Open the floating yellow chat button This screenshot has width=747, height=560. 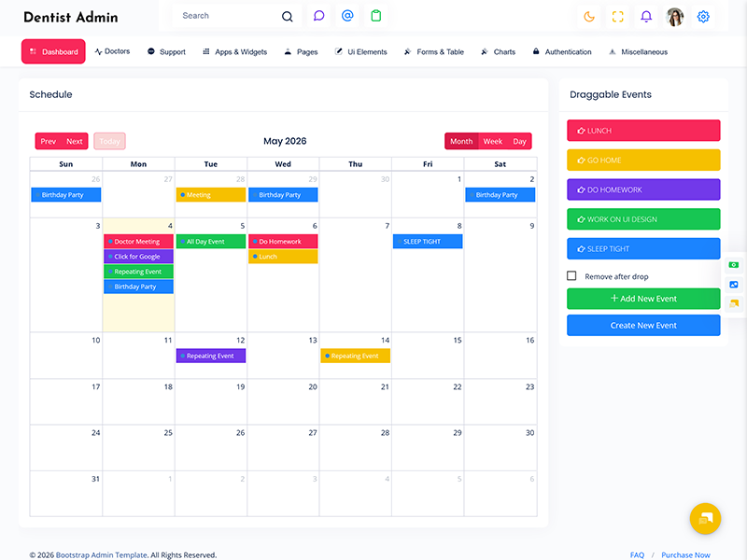tap(705, 519)
